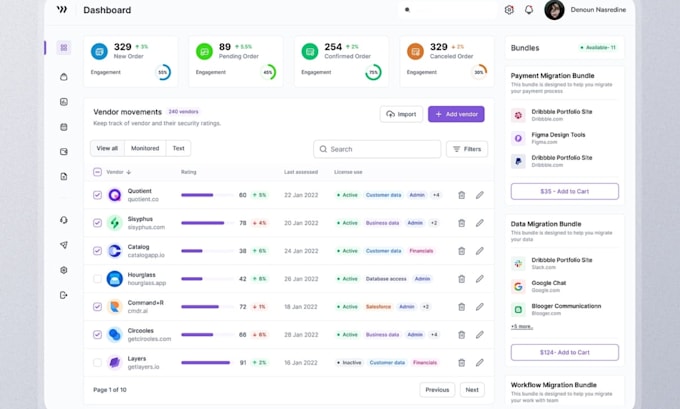The width and height of the screenshot is (680, 409).
Task: Click the Layers rating bar
Action: coord(207,363)
